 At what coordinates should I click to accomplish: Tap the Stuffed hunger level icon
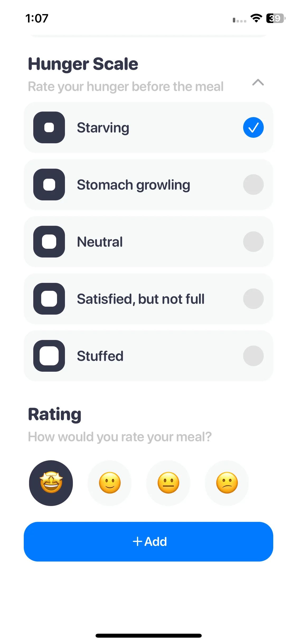pos(49,356)
